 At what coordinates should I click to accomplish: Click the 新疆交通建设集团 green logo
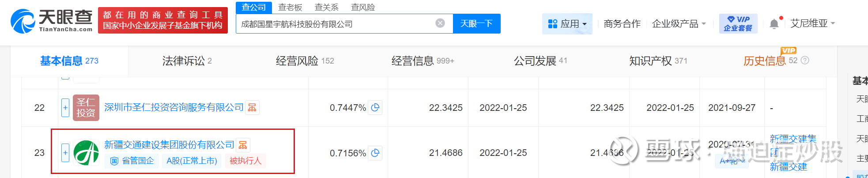(86, 153)
